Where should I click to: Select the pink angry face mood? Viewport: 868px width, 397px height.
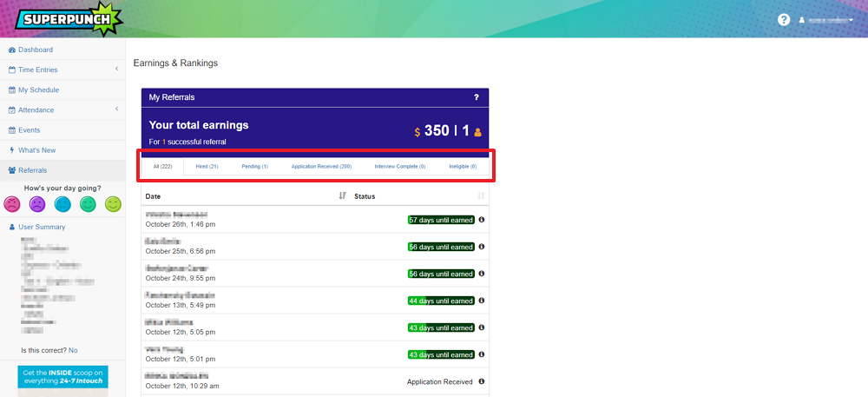(12, 204)
